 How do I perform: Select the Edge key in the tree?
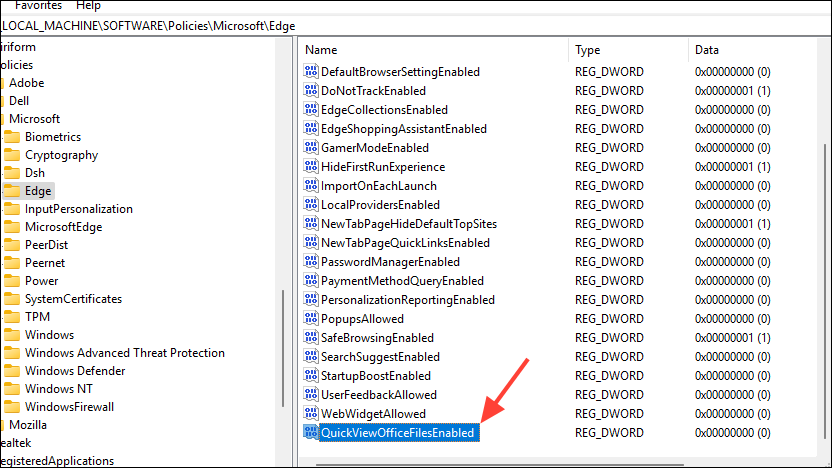[39, 191]
